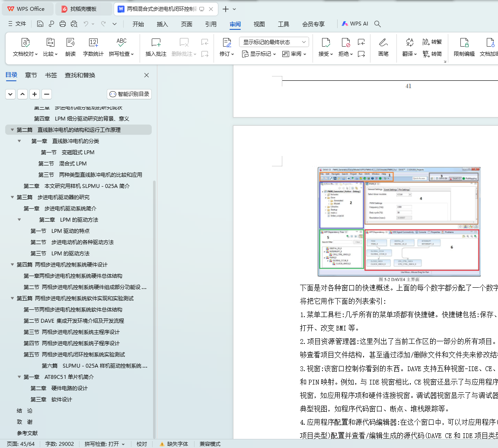498x448 pixels.
Task: Open WPS AI assistant
Action: (355, 24)
